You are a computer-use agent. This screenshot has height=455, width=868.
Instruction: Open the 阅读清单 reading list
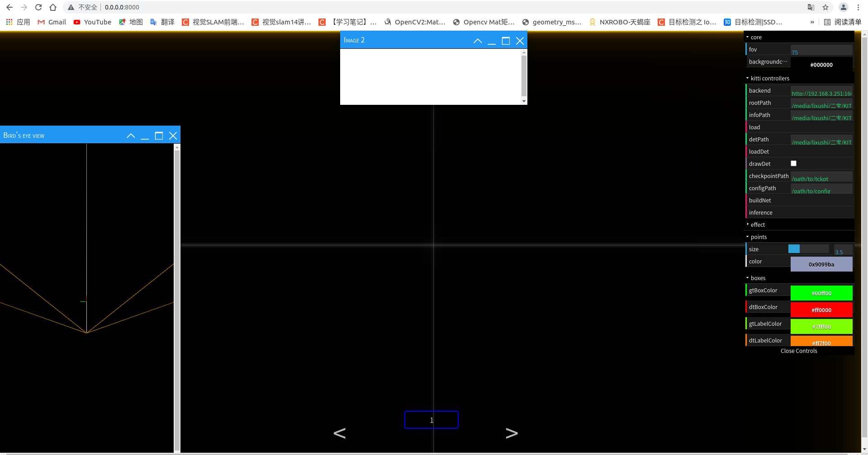842,22
